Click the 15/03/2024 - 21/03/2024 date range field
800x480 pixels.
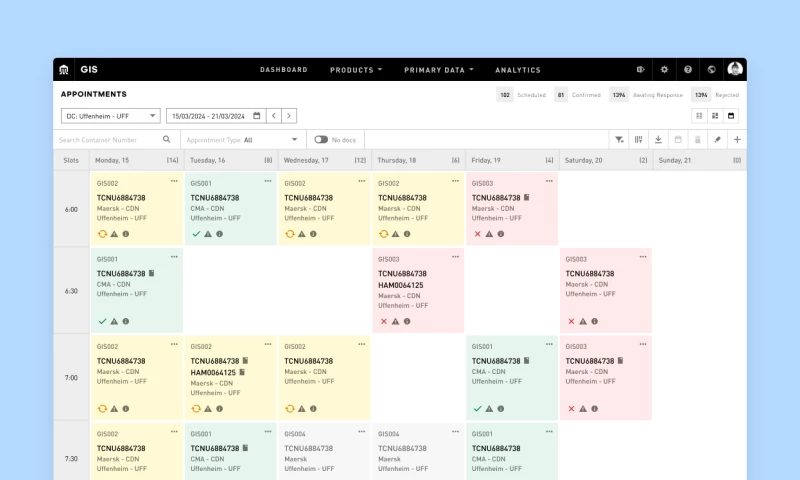pyautogui.click(x=215, y=116)
